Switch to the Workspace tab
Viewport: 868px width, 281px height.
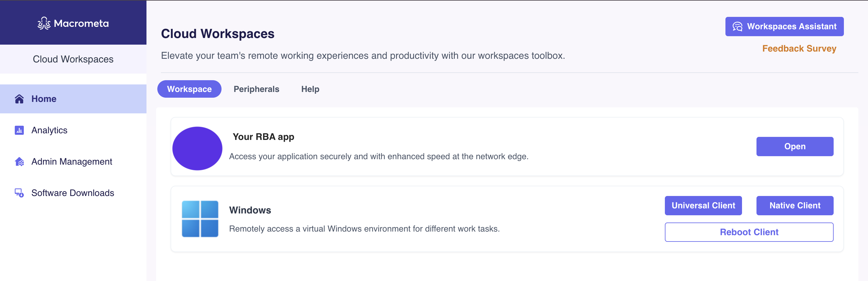point(189,89)
